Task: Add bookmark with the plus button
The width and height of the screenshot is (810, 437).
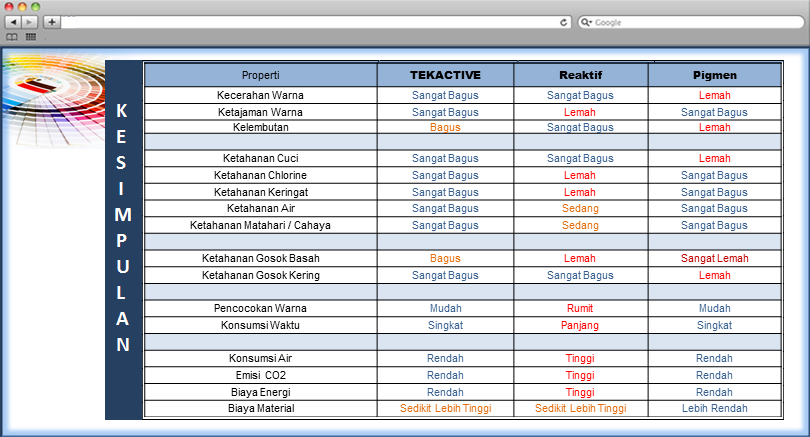Action: [x=52, y=22]
